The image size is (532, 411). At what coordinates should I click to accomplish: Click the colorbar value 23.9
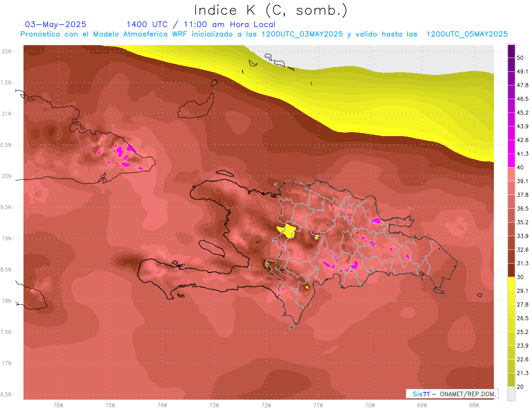(523, 345)
